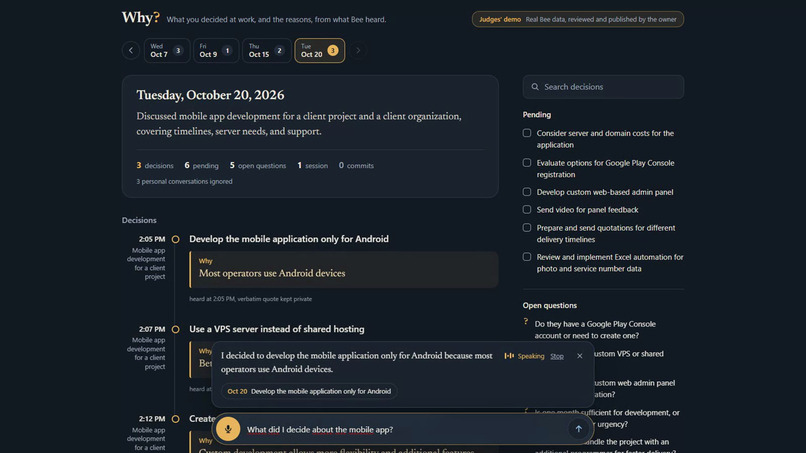Check 'Develop custom web-based admin panel' item

click(527, 192)
